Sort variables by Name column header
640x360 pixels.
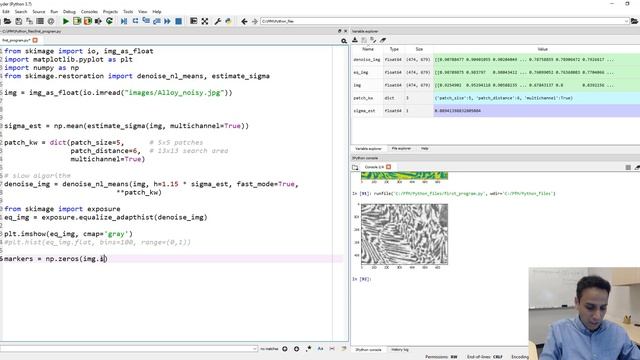pos(367,49)
